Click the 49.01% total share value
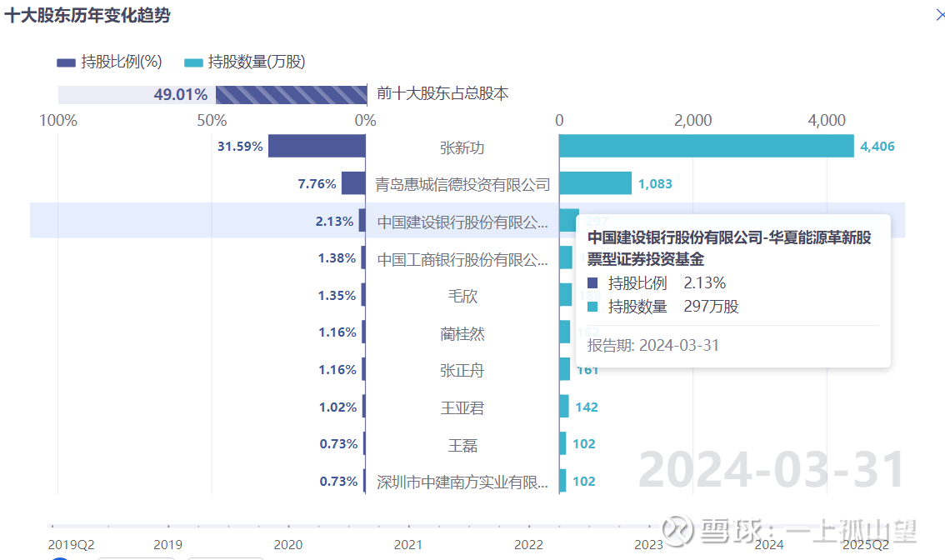945x560 pixels. click(x=180, y=95)
